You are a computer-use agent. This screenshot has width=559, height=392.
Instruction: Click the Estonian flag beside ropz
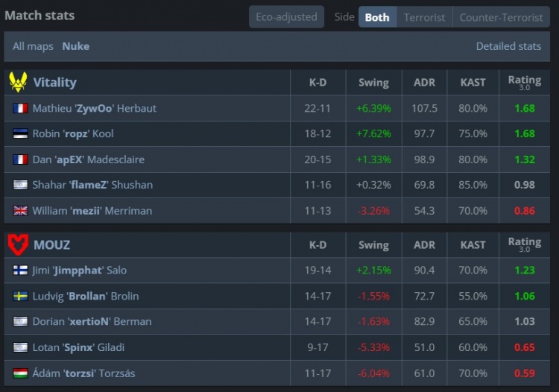(20, 134)
